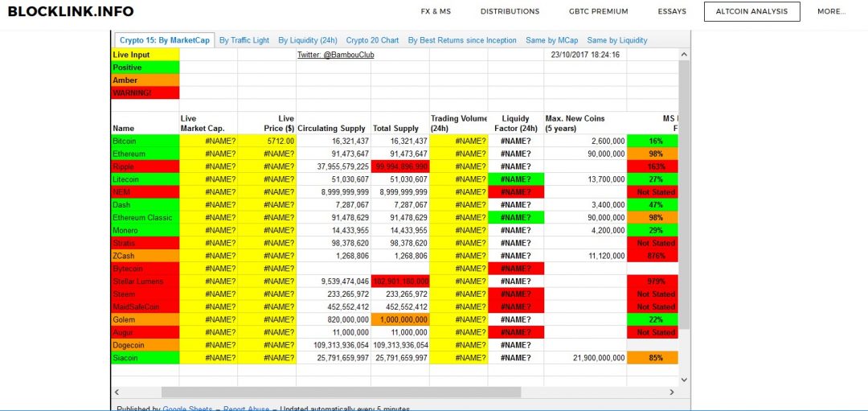868x411 pixels.
Task: Open the Twitter: @BambouClub link
Action: coord(335,55)
